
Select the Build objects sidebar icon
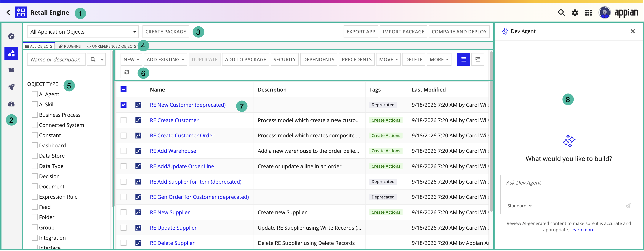coord(11,53)
